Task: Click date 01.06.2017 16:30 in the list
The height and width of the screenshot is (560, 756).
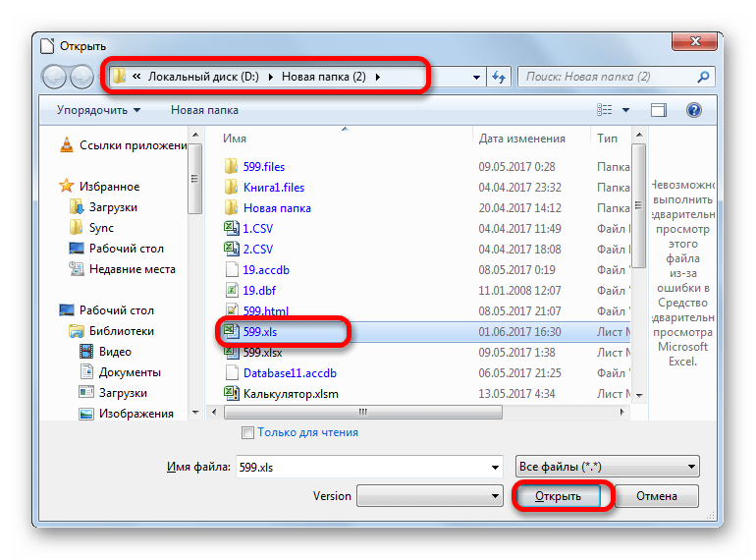Action: coord(519,332)
